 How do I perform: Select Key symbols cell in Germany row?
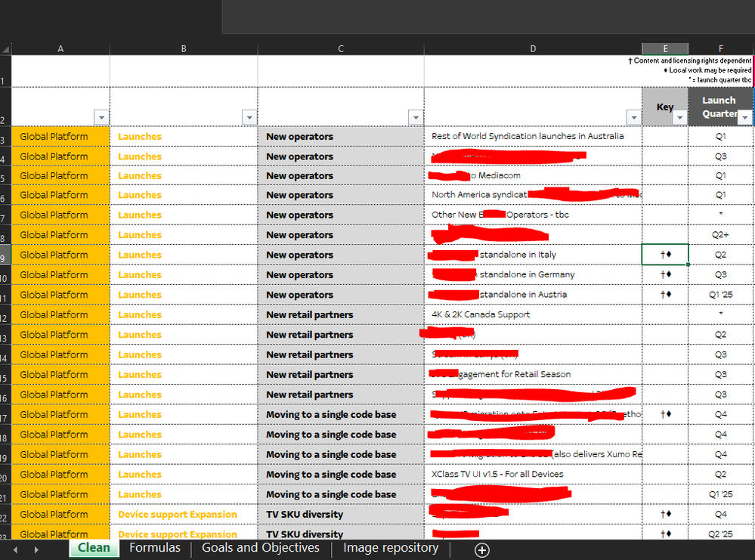click(x=665, y=274)
